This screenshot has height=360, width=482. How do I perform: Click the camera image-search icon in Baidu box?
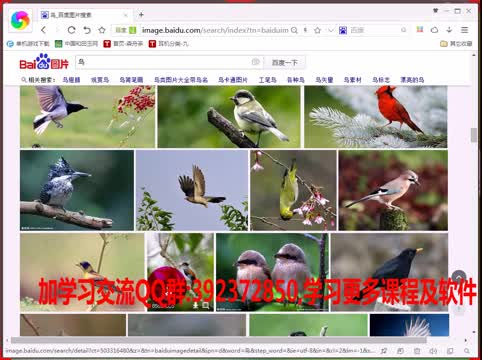[x=256, y=62]
